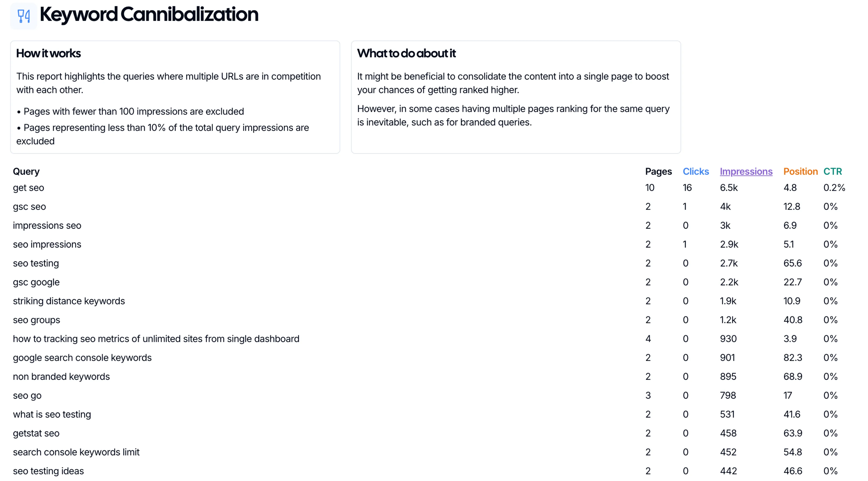Sort by Pages column header
The width and height of the screenshot is (868, 481).
(x=658, y=171)
